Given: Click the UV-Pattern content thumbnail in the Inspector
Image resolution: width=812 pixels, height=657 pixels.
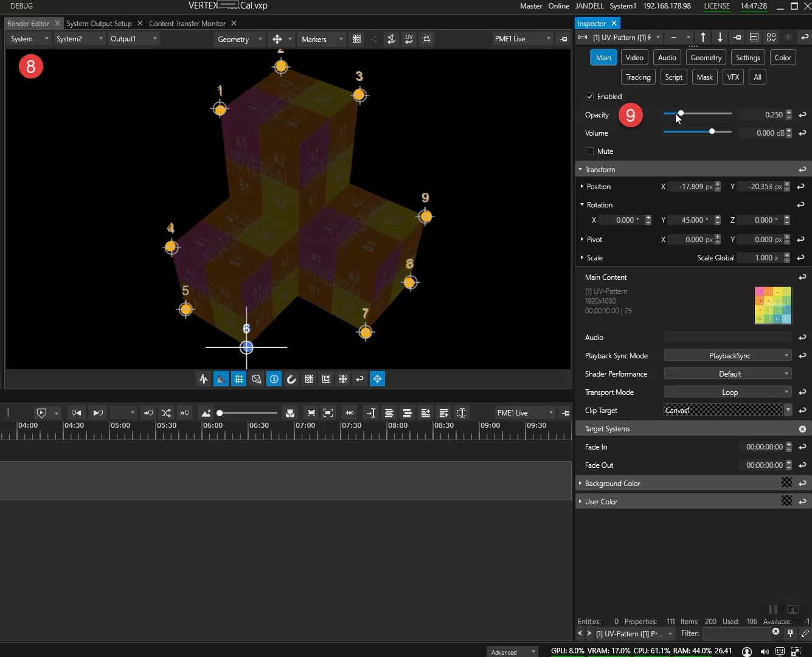Looking at the screenshot, I should [x=773, y=305].
